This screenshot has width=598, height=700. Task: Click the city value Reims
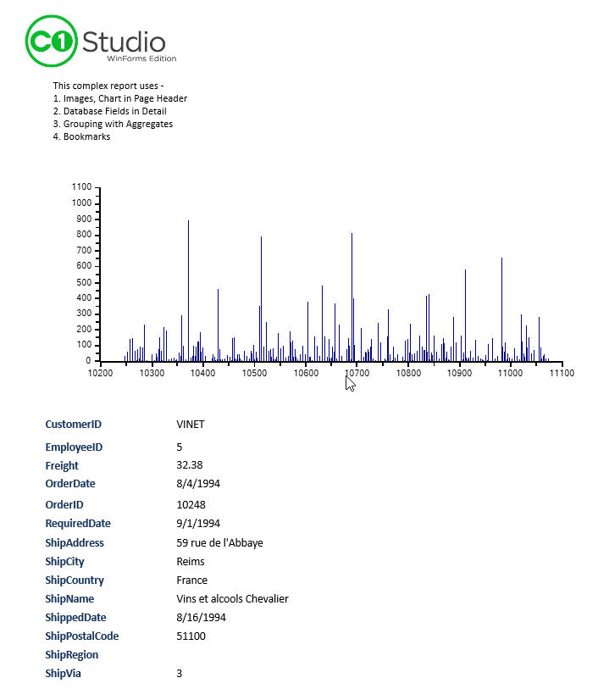tap(191, 562)
